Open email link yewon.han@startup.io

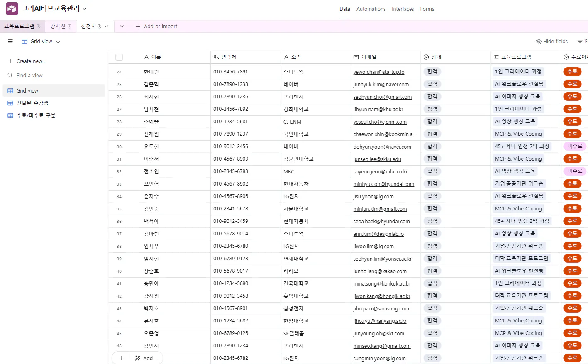coord(379,72)
